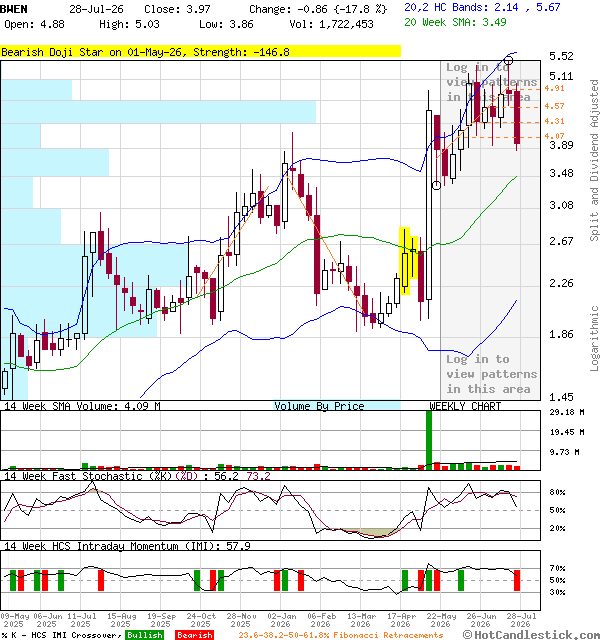Click the latest red weekly candle

[x=517, y=118]
